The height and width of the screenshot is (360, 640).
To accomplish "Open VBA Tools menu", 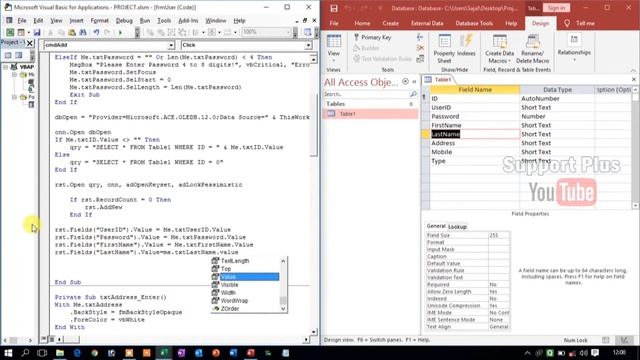I will click(164, 20).
